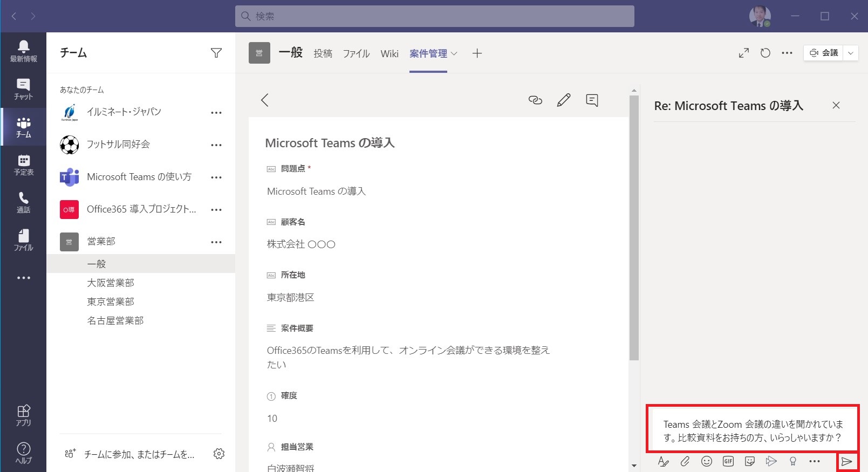Image resolution: width=868 pixels, height=472 pixels.
Task: Open the Stream video option
Action: (x=771, y=461)
